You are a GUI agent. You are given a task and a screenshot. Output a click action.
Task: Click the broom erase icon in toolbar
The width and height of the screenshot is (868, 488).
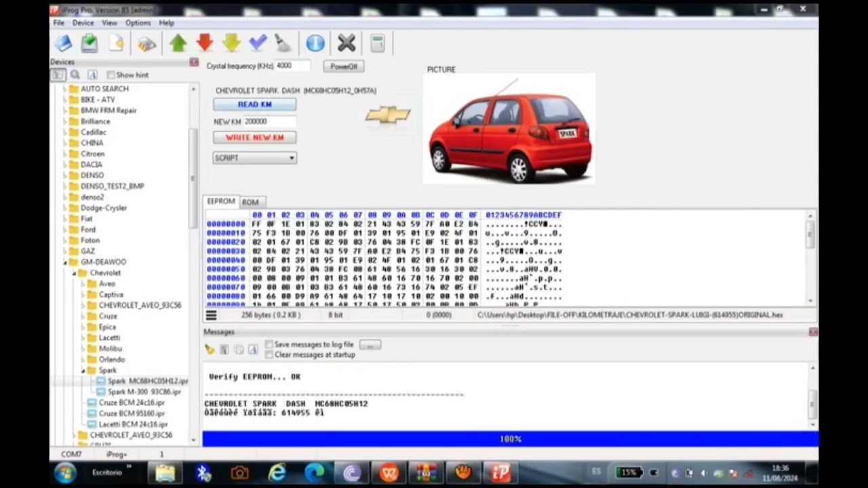point(283,44)
